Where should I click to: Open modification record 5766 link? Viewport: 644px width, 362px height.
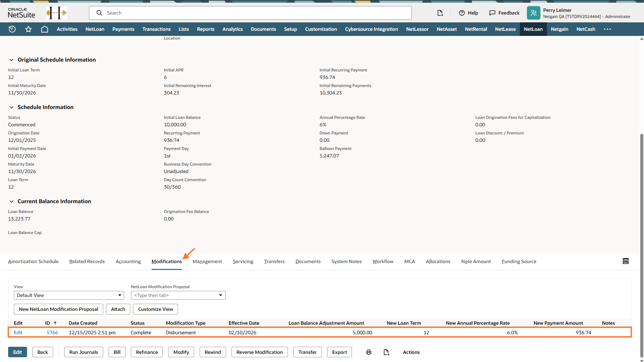[52, 333]
